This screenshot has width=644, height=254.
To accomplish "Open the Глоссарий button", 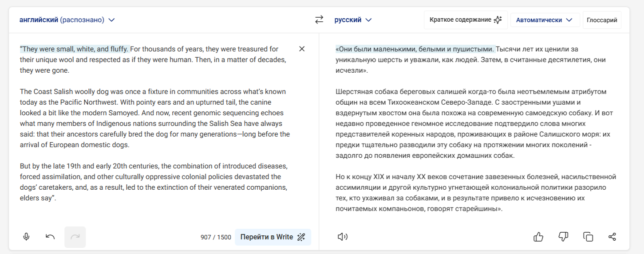I will coord(602,20).
